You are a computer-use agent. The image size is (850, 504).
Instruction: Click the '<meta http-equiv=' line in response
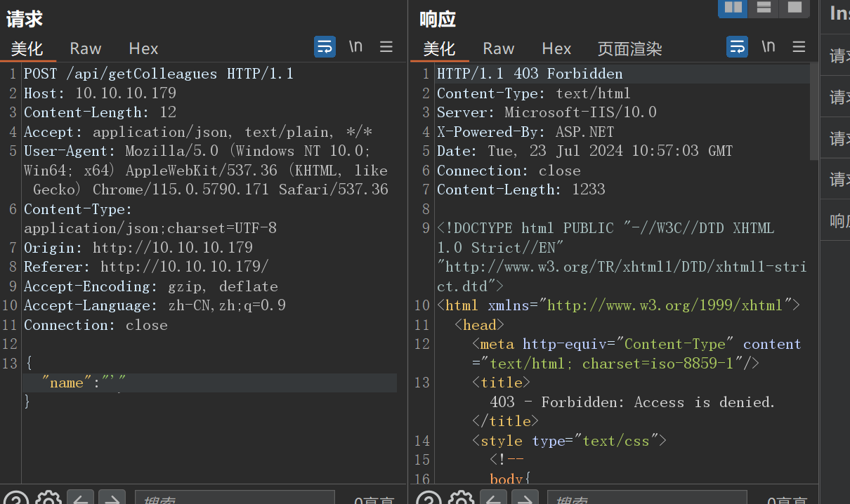click(x=636, y=344)
